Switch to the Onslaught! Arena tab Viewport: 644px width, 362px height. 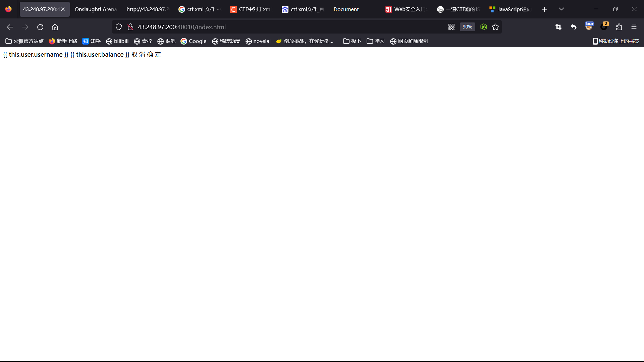[96, 9]
